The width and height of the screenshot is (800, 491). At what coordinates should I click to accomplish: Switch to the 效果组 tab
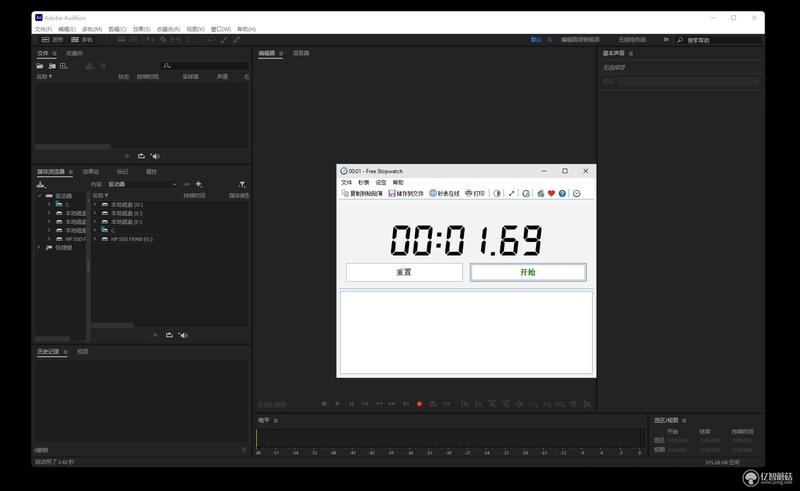(91, 172)
